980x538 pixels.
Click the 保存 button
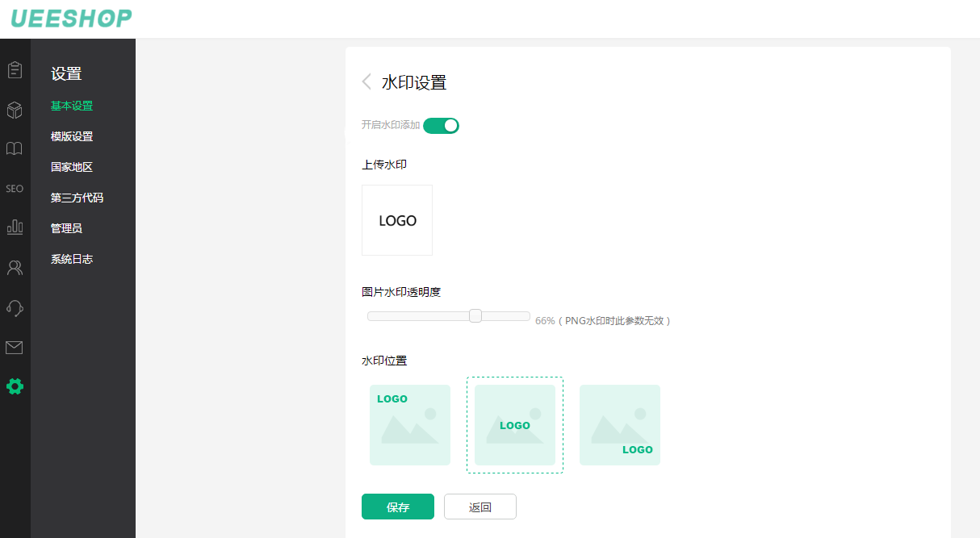[x=398, y=507]
